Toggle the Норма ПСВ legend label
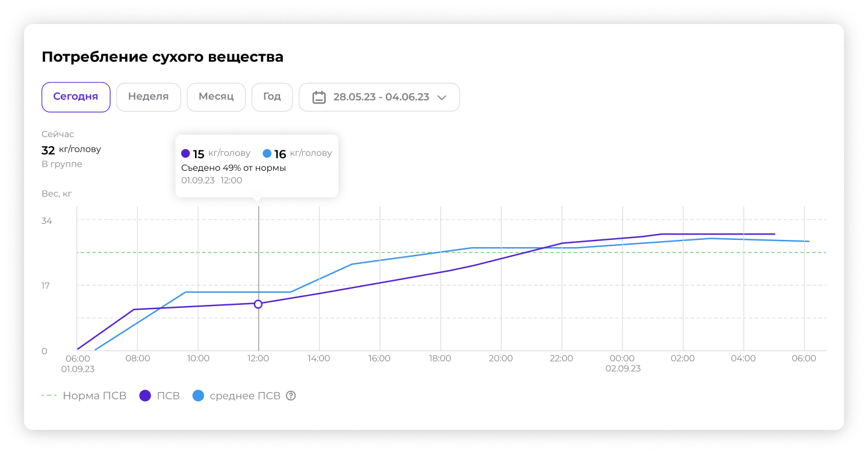The height and width of the screenshot is (454, 868). click(95, 396)
